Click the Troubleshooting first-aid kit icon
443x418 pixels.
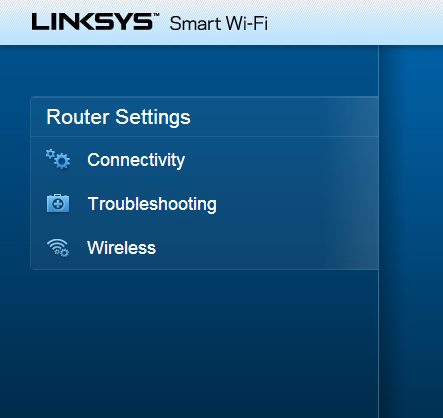tap(58, 203)
